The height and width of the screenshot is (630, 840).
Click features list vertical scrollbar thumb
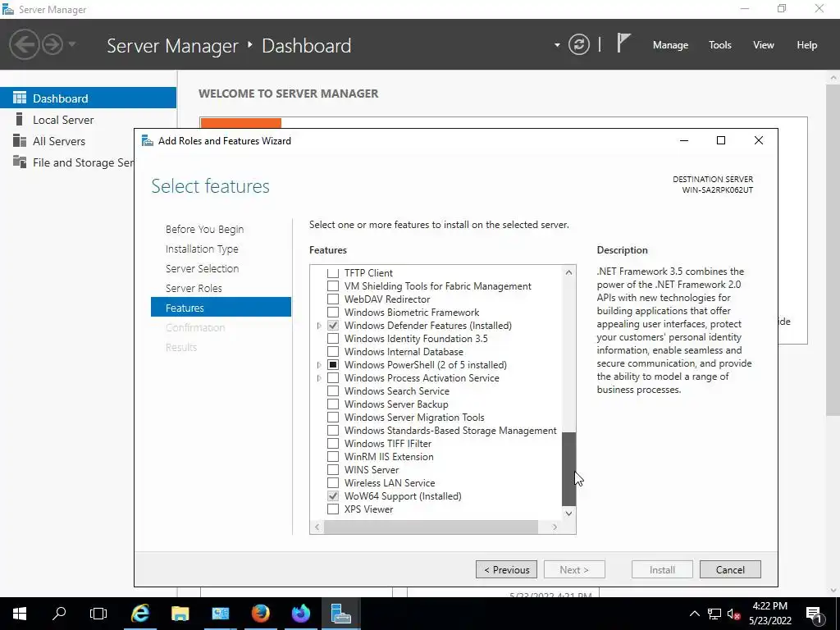[x=569, y=468]
